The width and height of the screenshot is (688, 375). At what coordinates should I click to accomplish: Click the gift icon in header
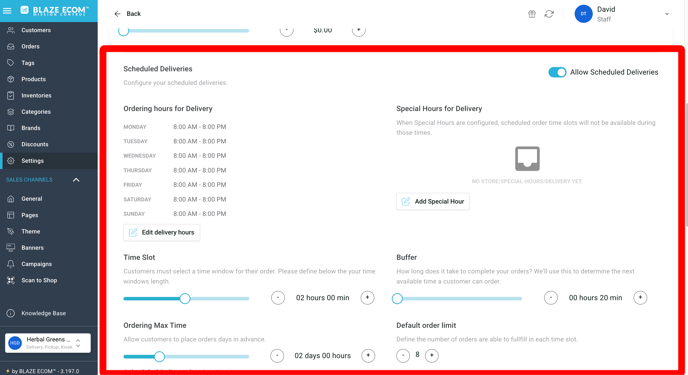click(x=532, y=14)
